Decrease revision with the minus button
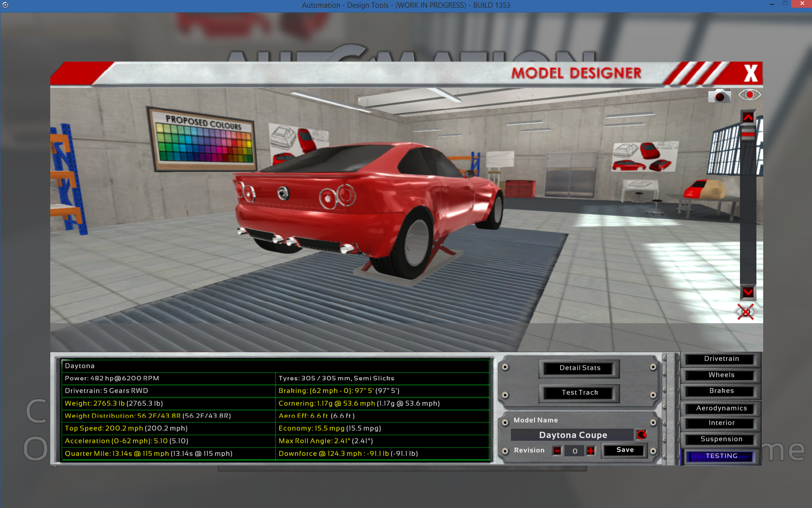 [x=557, y=450]
